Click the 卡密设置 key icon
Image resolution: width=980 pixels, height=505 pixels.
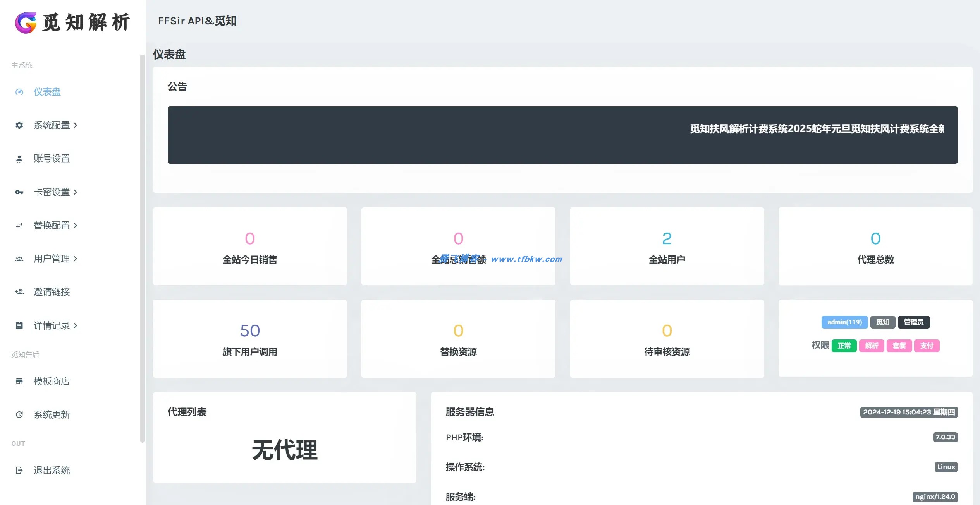(x=19, y=192)
